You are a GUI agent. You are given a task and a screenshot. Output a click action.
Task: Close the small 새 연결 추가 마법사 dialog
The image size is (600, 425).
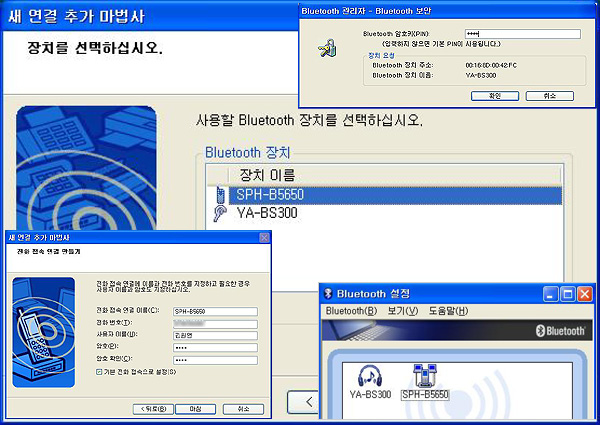click(264, 238)
